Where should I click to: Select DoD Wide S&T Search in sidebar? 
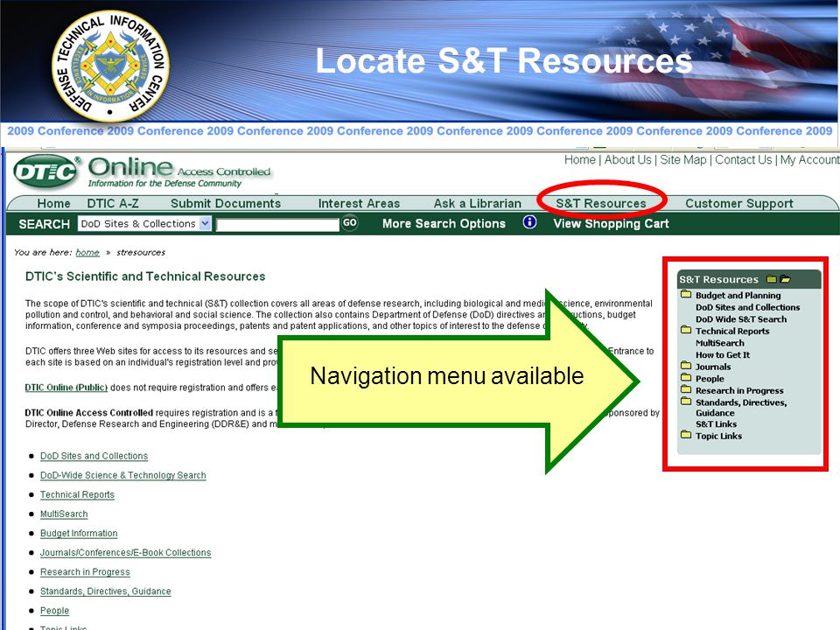[x=741, y=318]
